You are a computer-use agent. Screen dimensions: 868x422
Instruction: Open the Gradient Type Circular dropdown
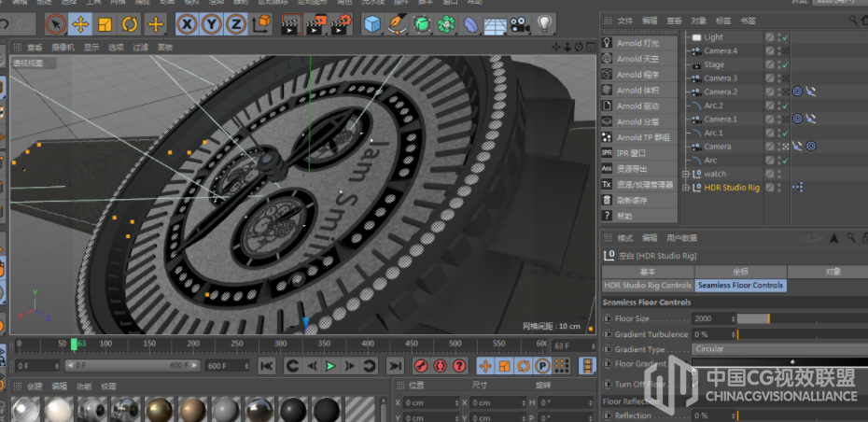coord(780,349)
